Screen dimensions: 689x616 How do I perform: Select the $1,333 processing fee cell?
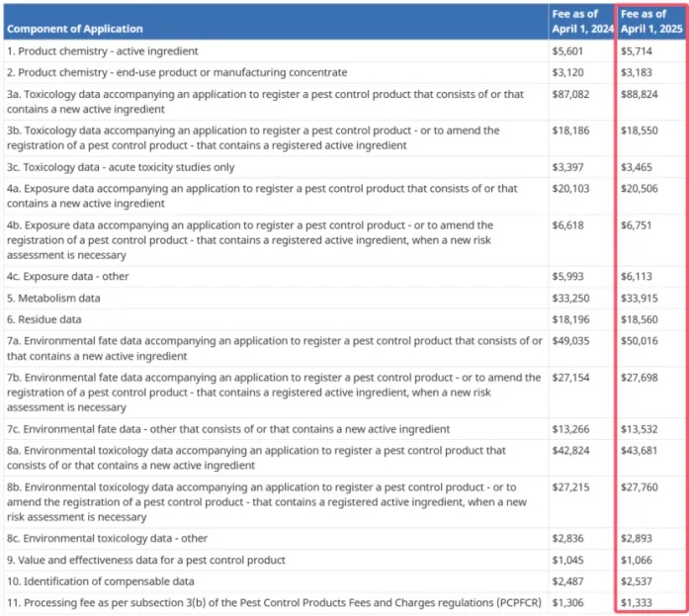(x=638, y=603)
